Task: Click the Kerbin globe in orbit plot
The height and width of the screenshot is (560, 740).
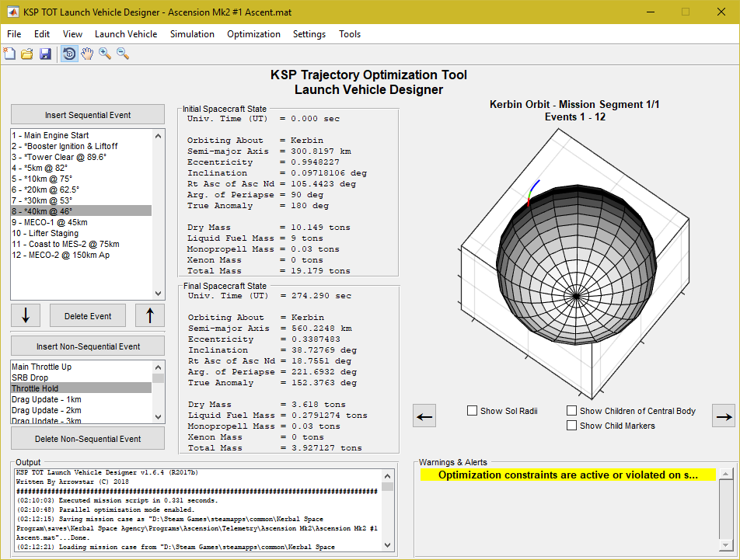Action: (577, 264)
